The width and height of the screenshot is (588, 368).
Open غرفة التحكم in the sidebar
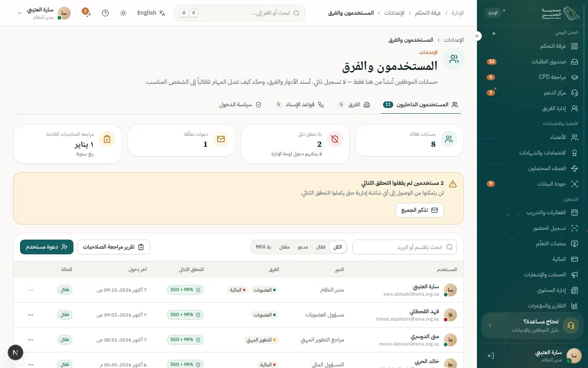[x=532, y=46]
